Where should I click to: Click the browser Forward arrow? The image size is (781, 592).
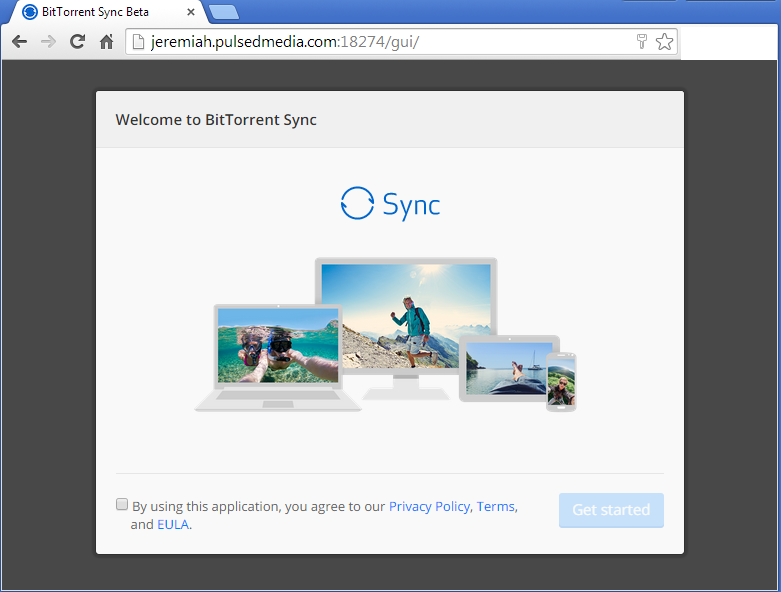coord(48,42)
